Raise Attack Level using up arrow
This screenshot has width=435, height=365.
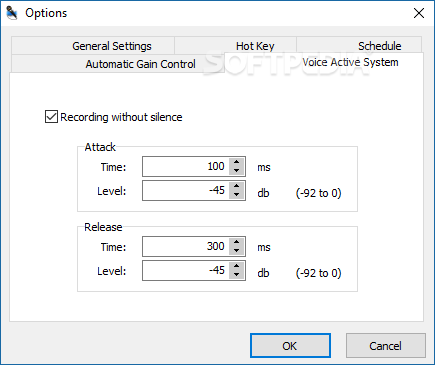(x=237, y=186)
